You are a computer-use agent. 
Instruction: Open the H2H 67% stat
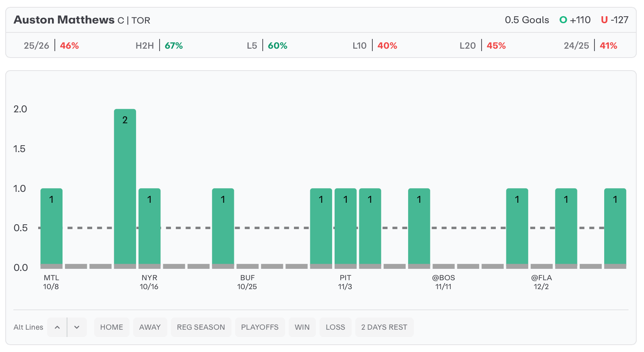159,45
